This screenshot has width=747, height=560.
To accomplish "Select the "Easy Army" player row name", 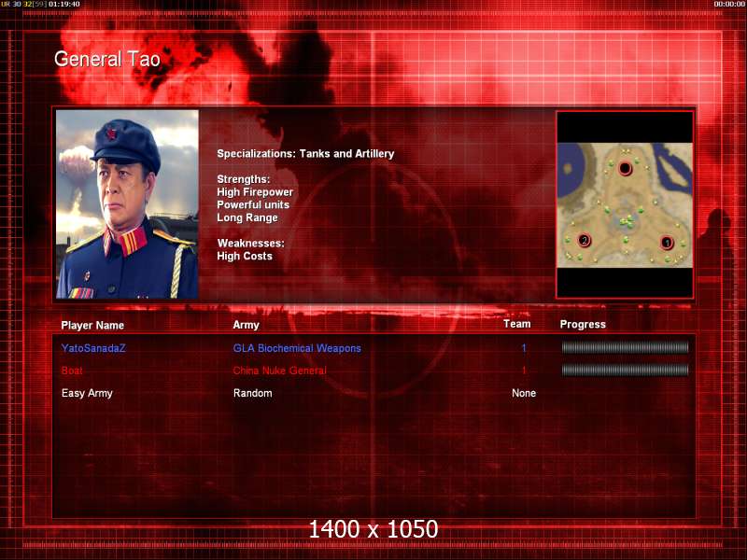I will [87, 393].
